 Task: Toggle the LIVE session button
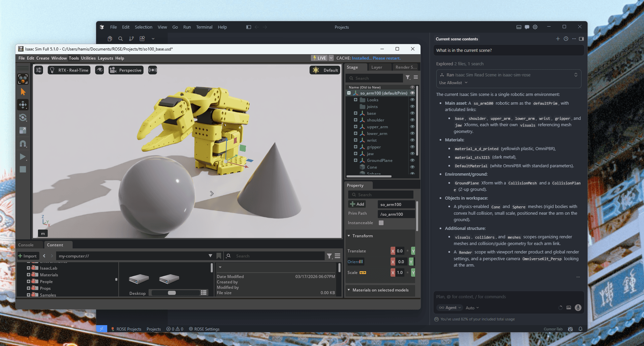pos(319,58)
